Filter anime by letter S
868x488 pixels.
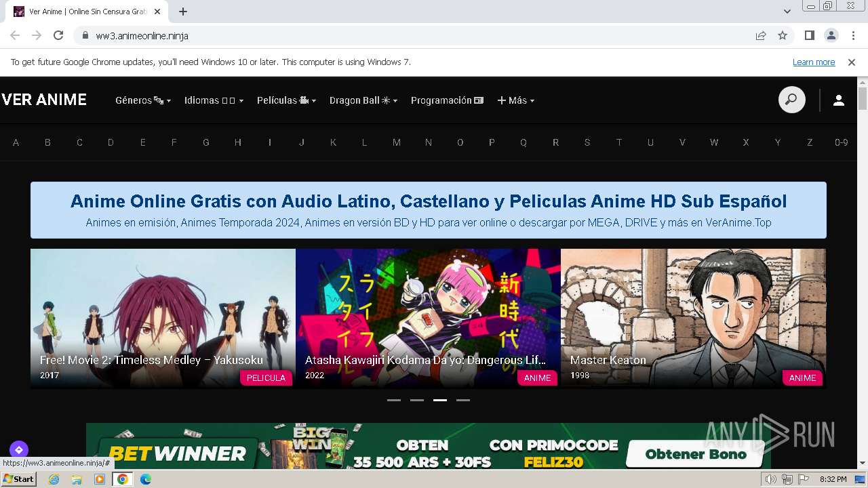pos(587,142)
